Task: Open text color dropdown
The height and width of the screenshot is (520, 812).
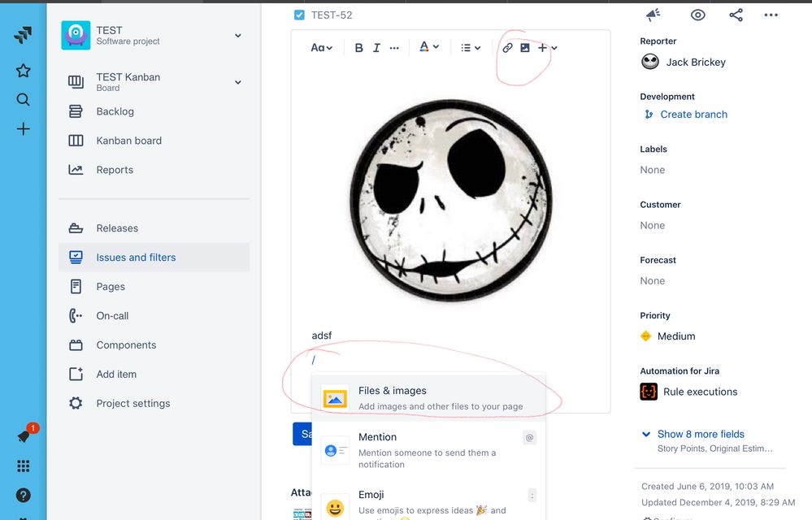Action: pos(429,47)
